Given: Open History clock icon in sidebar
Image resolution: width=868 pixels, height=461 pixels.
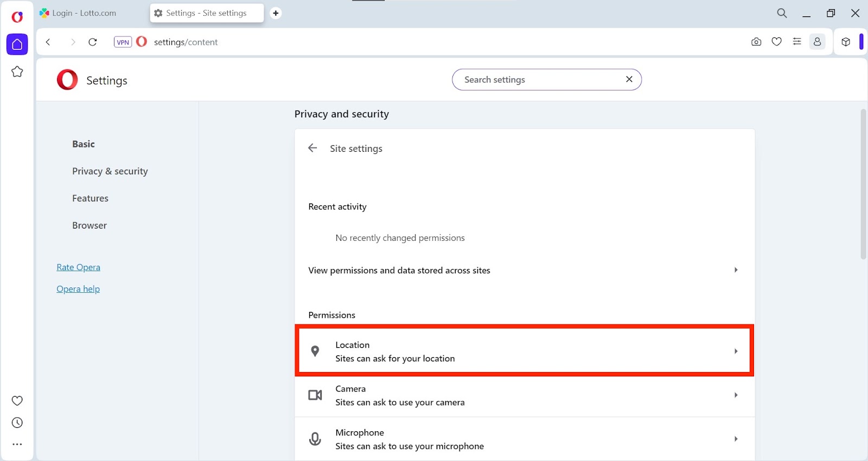Looking at the screenshot, I should [x=17, y=423].
